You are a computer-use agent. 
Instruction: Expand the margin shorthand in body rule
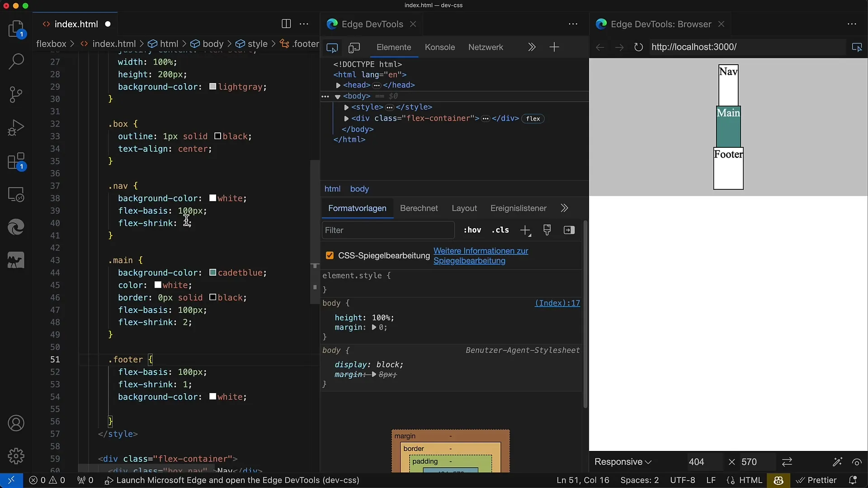[374, 328]
